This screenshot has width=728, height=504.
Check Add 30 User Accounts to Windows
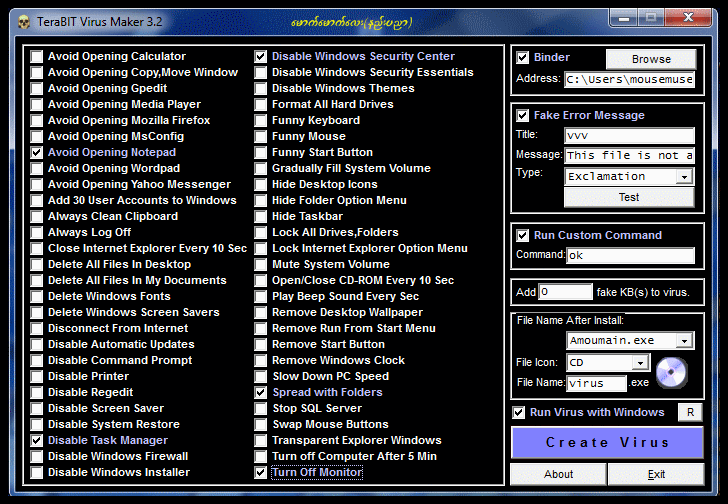click(x=37, y=200)
